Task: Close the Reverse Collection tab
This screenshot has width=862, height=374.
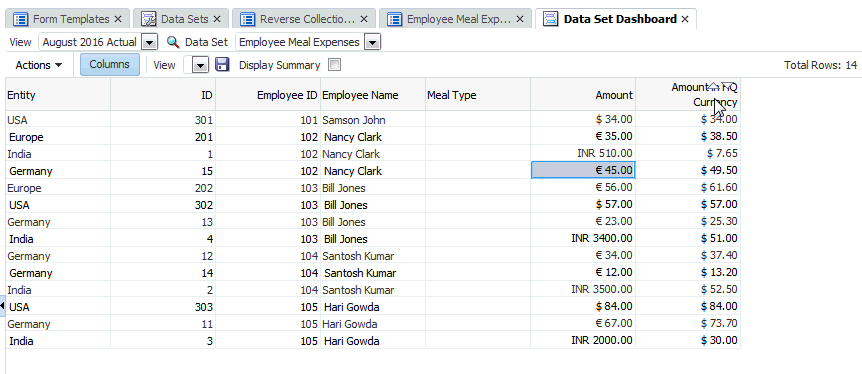Action: click(x=364, y=19)
